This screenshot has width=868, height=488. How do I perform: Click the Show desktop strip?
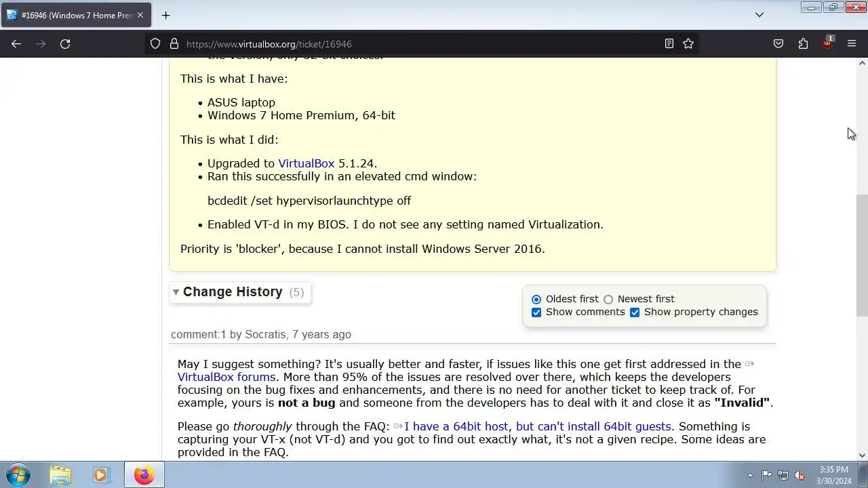pos(863,475)
